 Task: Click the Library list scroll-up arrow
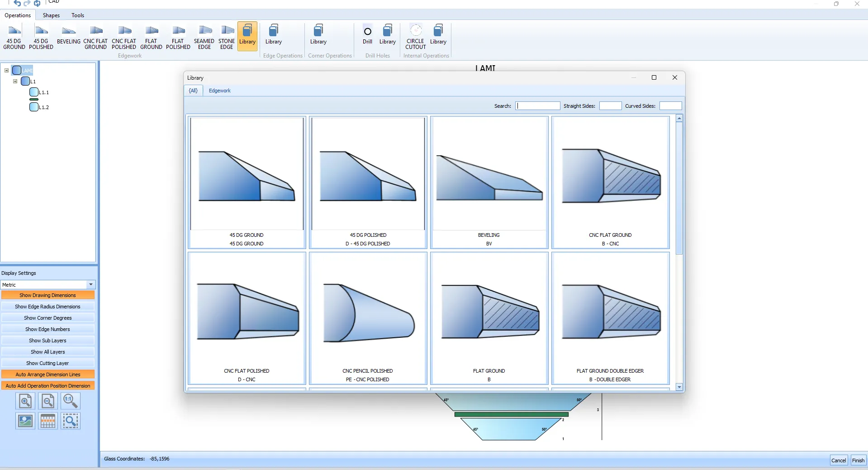pos(679,118)
